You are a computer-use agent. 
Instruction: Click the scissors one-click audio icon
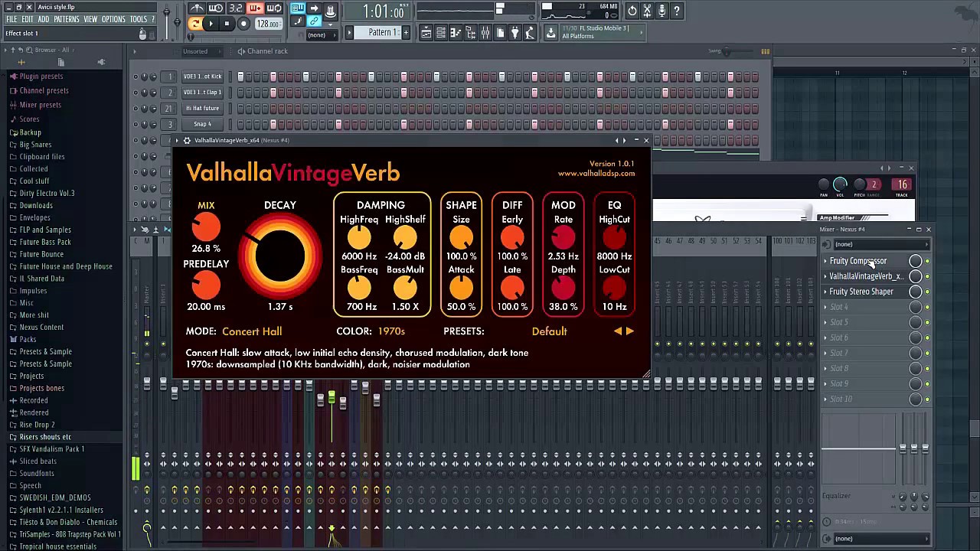click(647, 11)
